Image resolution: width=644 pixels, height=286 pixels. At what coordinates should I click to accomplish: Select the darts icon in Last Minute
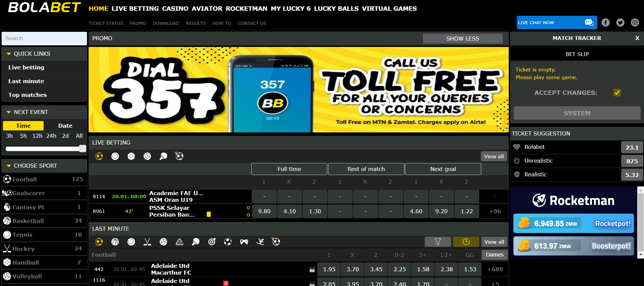(212, 242)
